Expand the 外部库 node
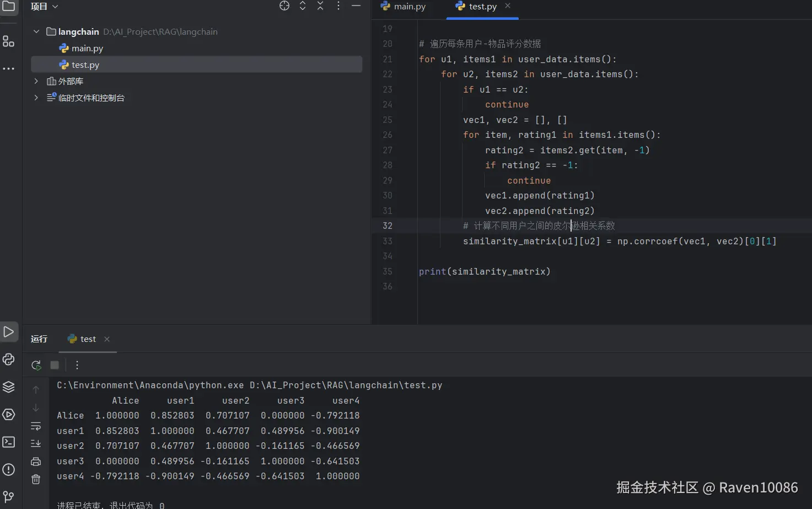812x509 pixels. click(x=36, y=81)
